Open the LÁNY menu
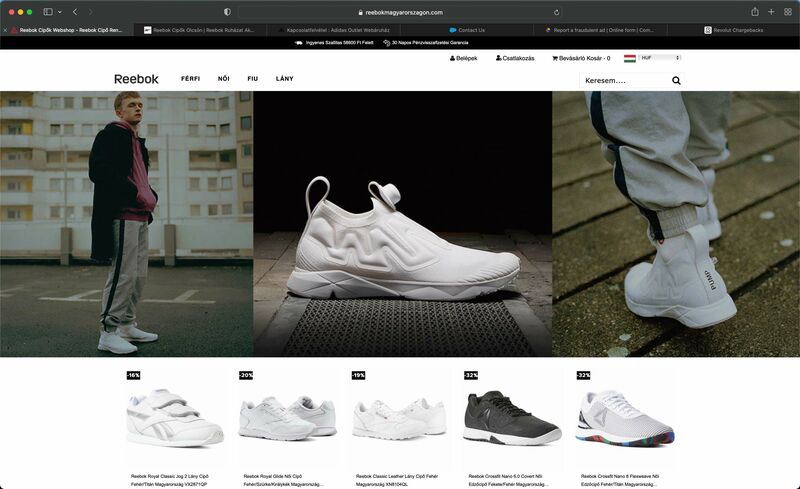 pyautogui.click(x=285, y=79)
